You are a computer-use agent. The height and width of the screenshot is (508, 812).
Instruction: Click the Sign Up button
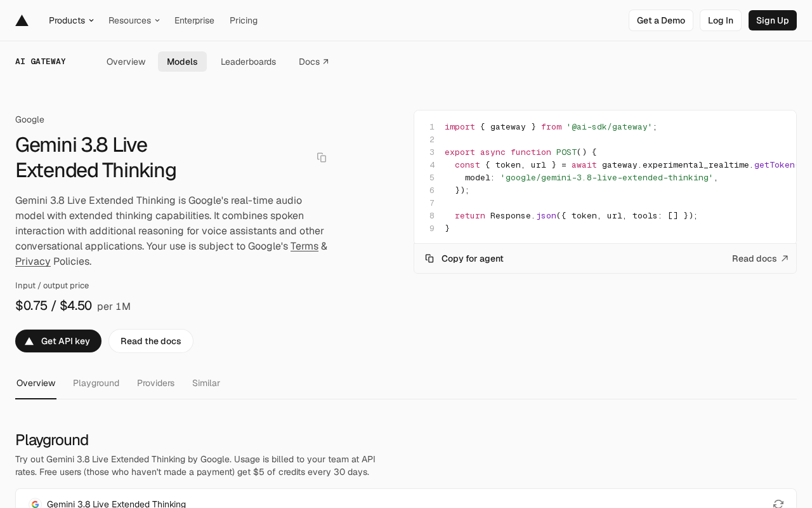pos(773,20)
